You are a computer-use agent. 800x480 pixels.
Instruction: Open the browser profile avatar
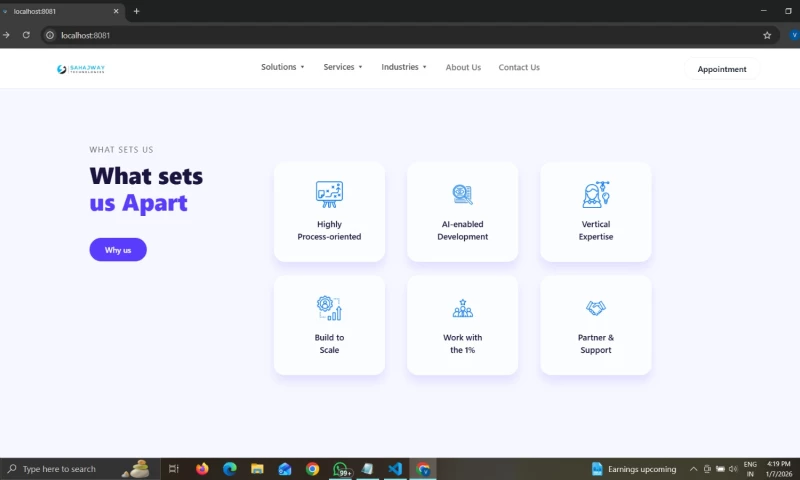click(794, 35)
